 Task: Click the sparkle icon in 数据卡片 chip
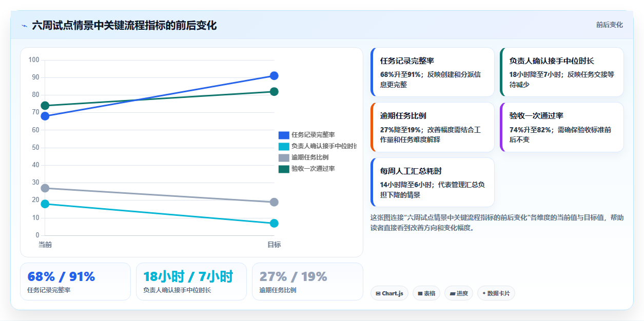484,294
